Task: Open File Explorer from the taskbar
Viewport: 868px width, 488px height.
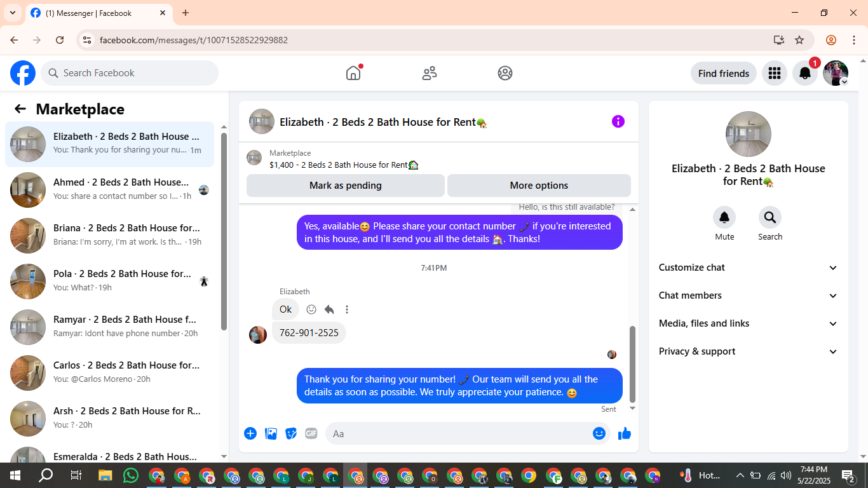Action: click(105, 475)
